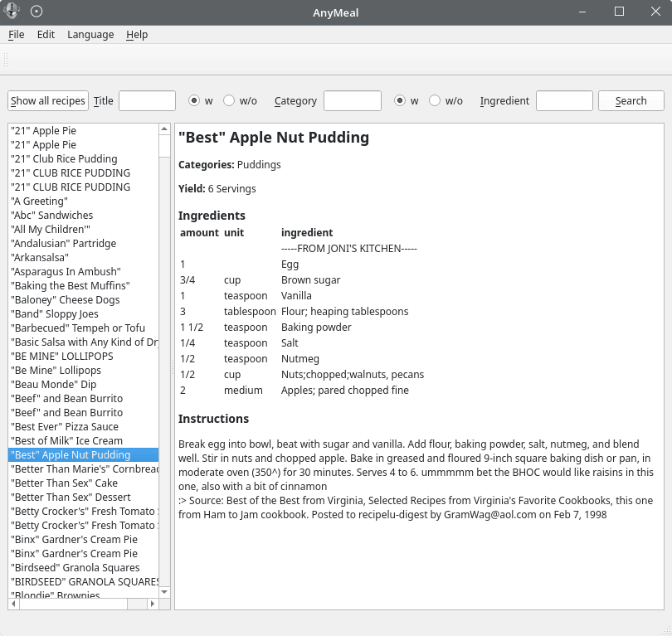Focus the Ingredient search field

pyautogui.click(x=564, y=100)
